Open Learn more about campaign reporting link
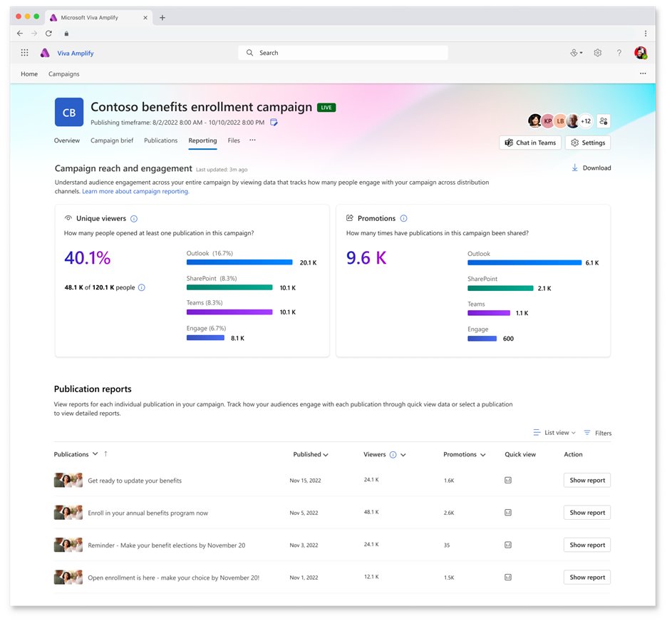This screenshot has width=672, height=626. pos(135,191)
